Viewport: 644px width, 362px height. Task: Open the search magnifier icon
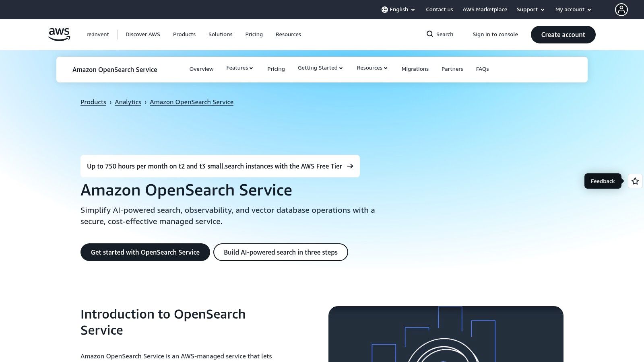click(x=430, y=34)
